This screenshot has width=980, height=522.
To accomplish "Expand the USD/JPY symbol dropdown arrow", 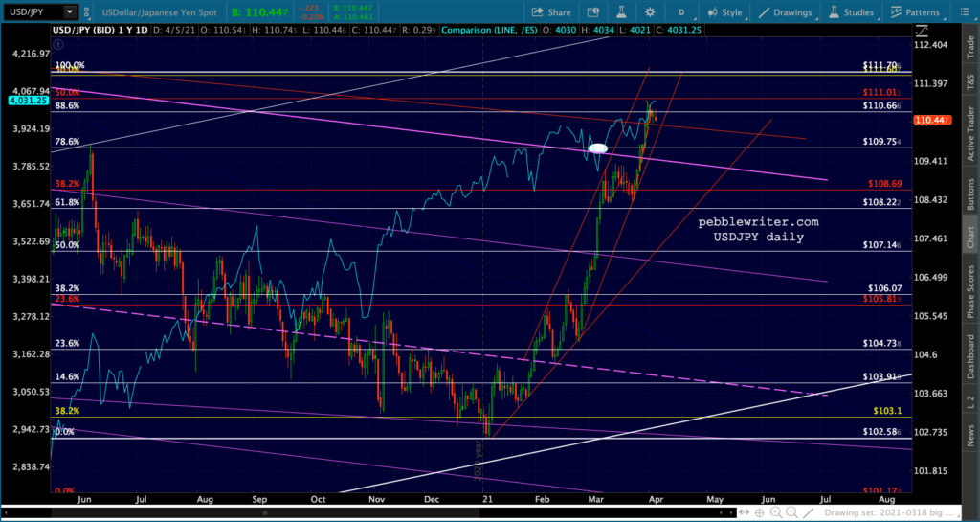I will [x=69, y=11].
